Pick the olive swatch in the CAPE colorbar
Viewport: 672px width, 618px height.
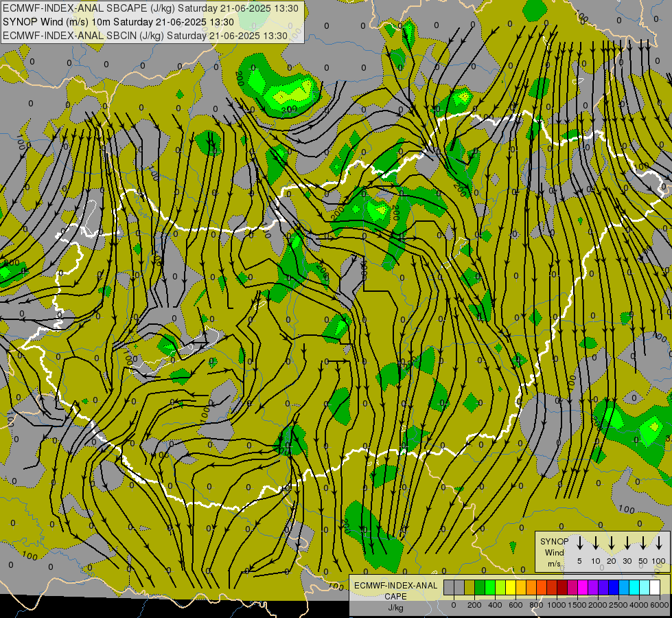point(470,588)
